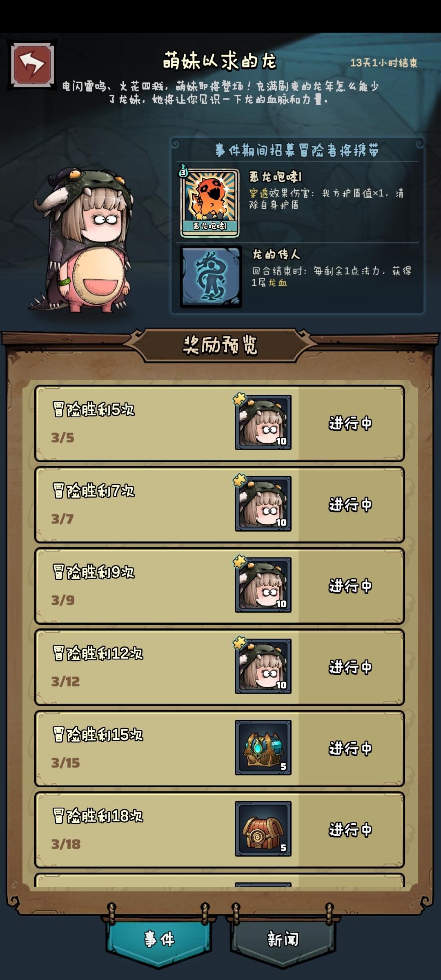Tap the 3/7 progress counter

62,519
